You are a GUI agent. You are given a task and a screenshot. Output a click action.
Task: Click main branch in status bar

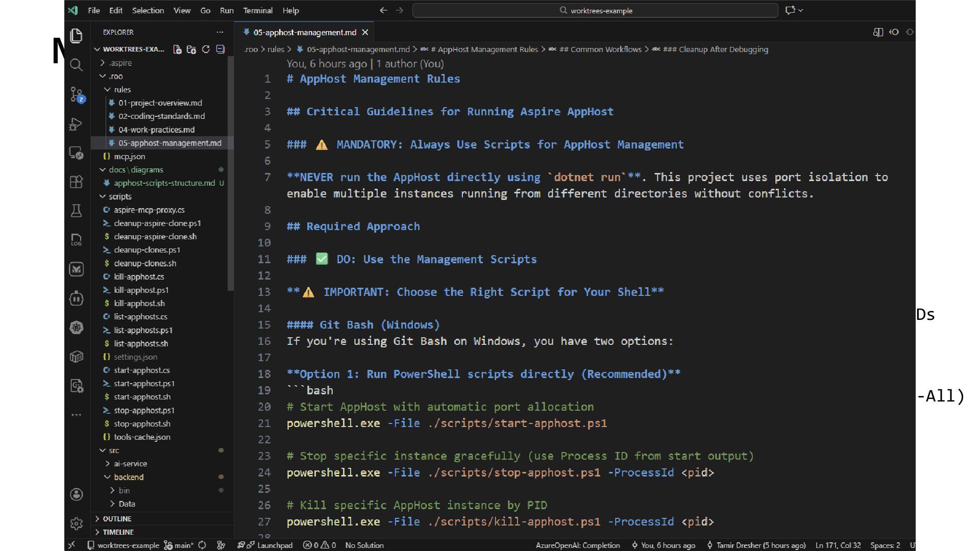(x=179, y=545)
